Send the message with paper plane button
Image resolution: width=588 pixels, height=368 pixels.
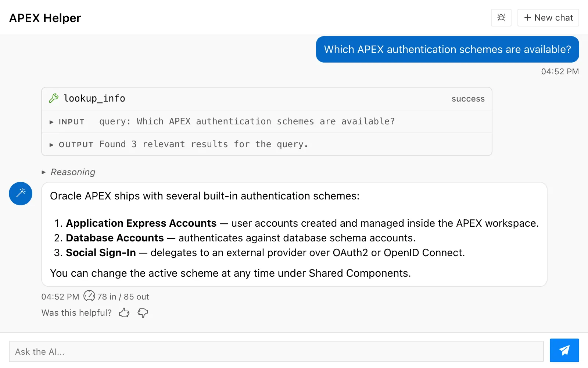click(564, 350)
